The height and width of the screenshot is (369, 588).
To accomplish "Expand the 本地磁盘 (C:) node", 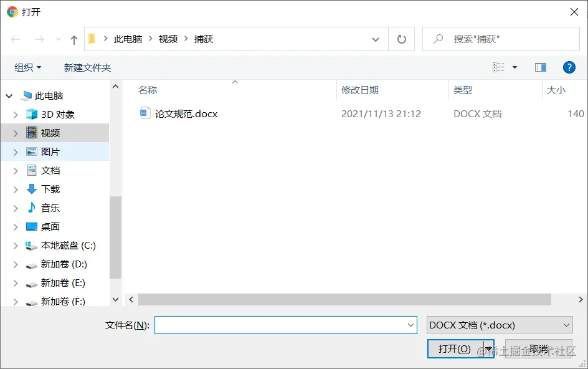I will click(16, 246).
